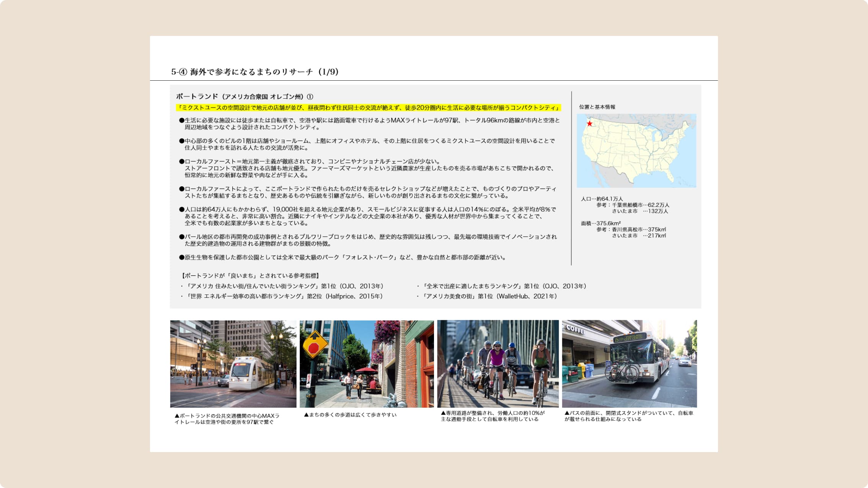Click the WalletHub 2021 ranking line

point(489,296)
